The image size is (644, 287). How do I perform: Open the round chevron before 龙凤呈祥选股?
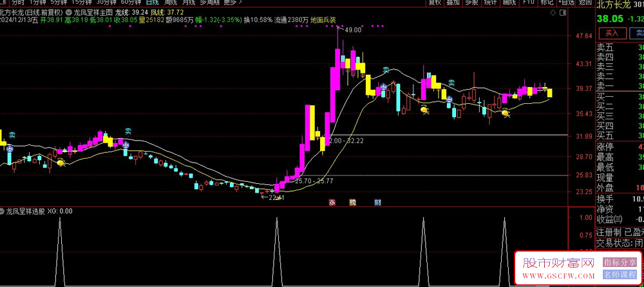click(3, 211)
